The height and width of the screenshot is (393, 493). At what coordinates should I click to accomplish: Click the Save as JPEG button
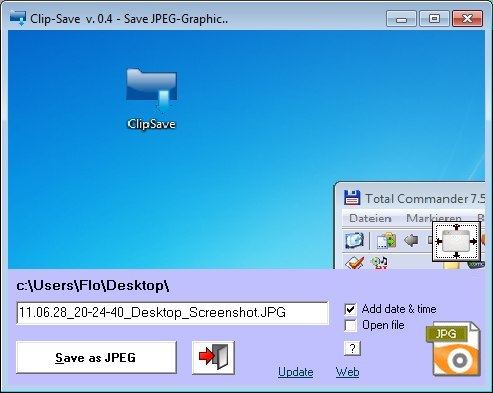click(96, 357)
